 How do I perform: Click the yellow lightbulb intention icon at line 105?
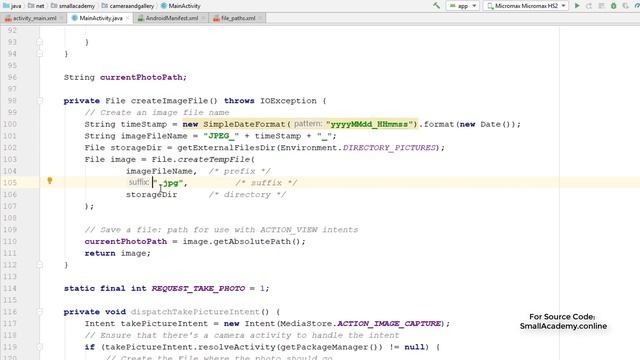[50, 180]
